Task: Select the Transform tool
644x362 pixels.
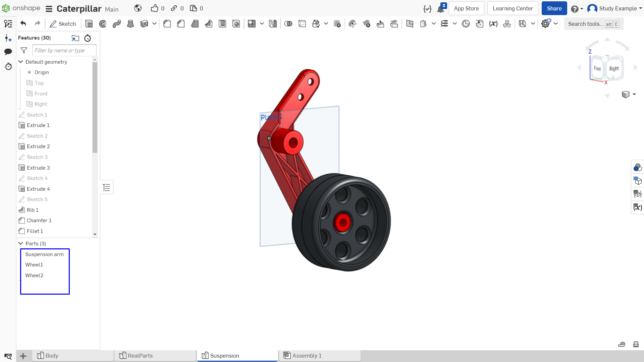Action: (316, 24)
